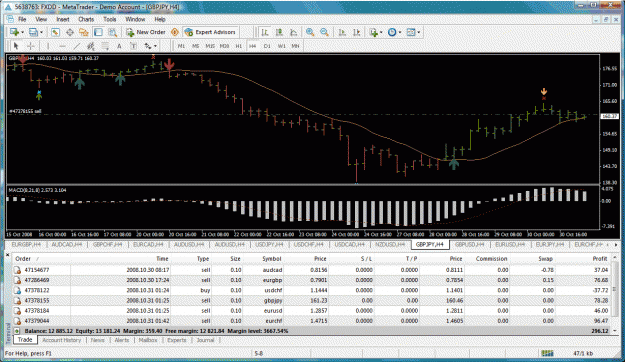Select the trendline drawing tool

coord(77,46)
